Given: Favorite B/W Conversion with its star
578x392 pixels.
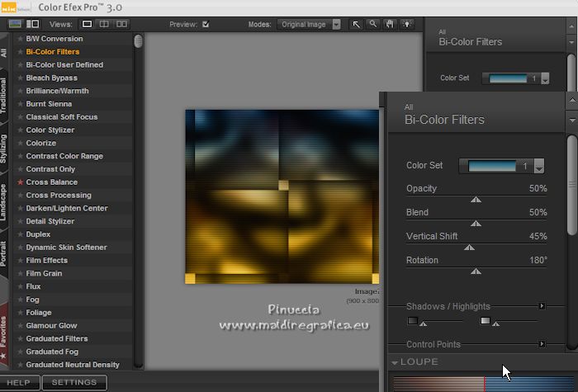Looking at the screenshot, I should pos(21,39).
